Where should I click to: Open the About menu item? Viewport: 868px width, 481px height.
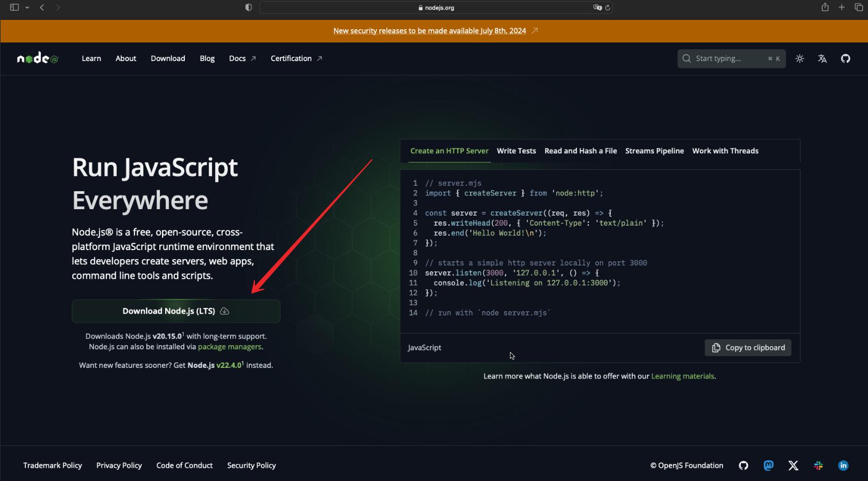tap(126, 58)
